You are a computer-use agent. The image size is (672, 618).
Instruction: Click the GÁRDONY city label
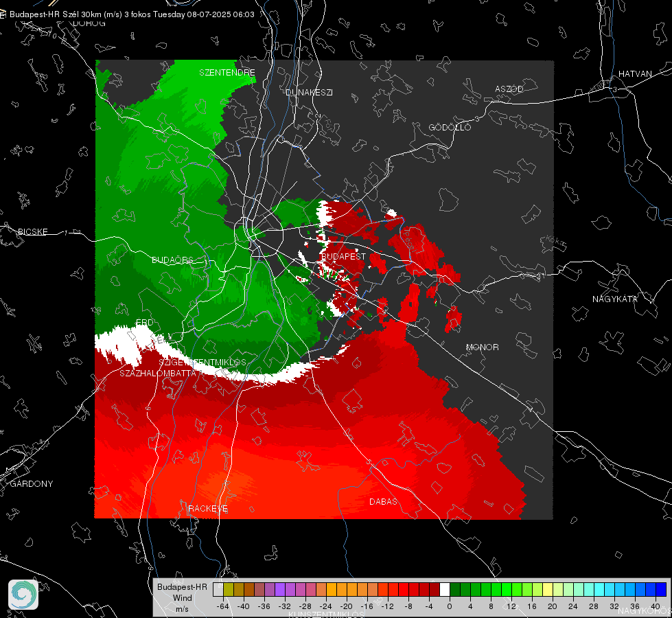pos(32,484)
